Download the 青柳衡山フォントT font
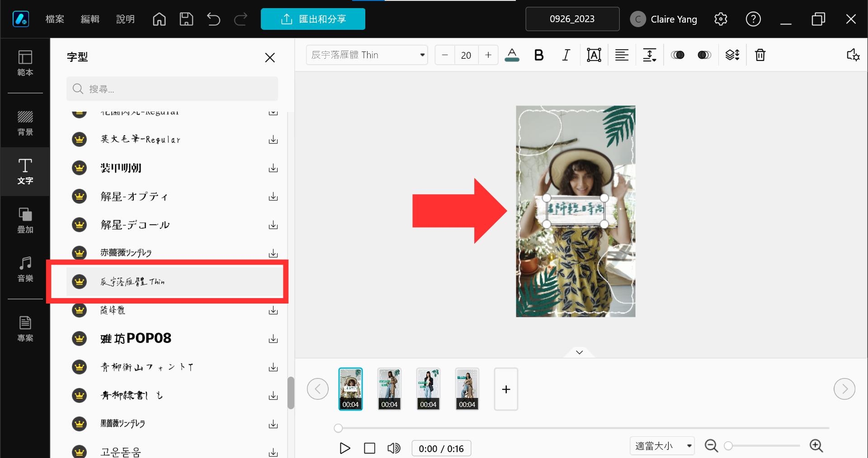The width and height of the screenshot is (868, 458). tap(273, 367)
